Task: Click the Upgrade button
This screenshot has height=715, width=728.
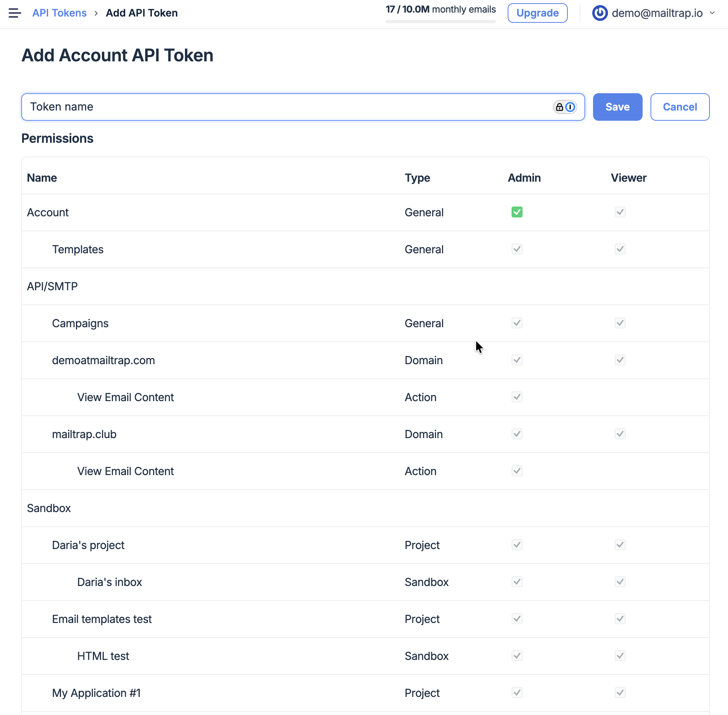Action: tap(537, 13)
